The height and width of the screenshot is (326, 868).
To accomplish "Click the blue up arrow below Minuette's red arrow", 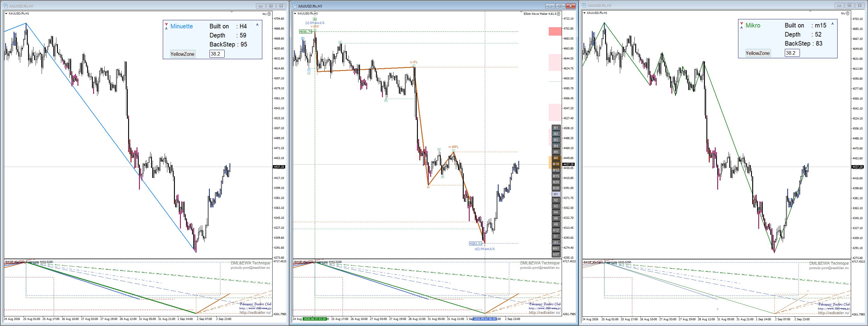I will pos(166,28).
